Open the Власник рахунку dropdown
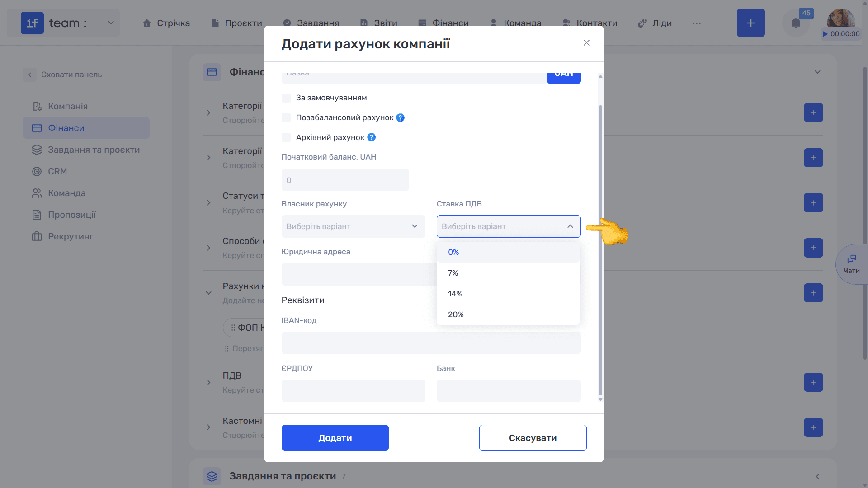The height and width of the screenshot is (488, 868). point(353,226)
